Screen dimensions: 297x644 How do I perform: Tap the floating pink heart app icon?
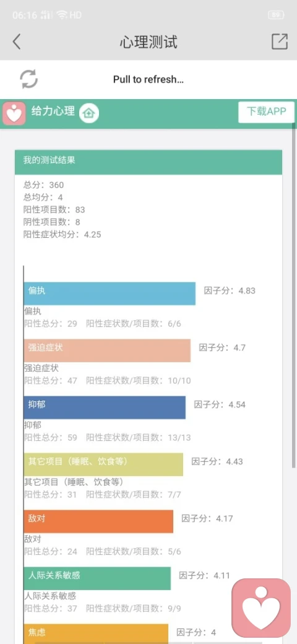261,608
